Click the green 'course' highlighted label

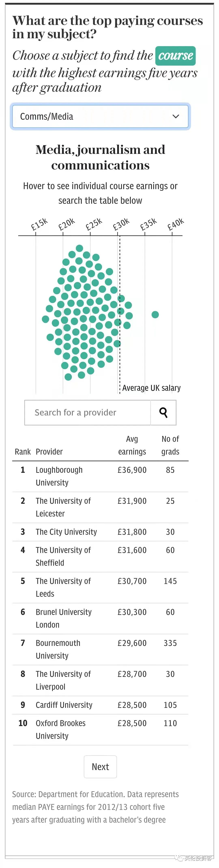[175, 56]
